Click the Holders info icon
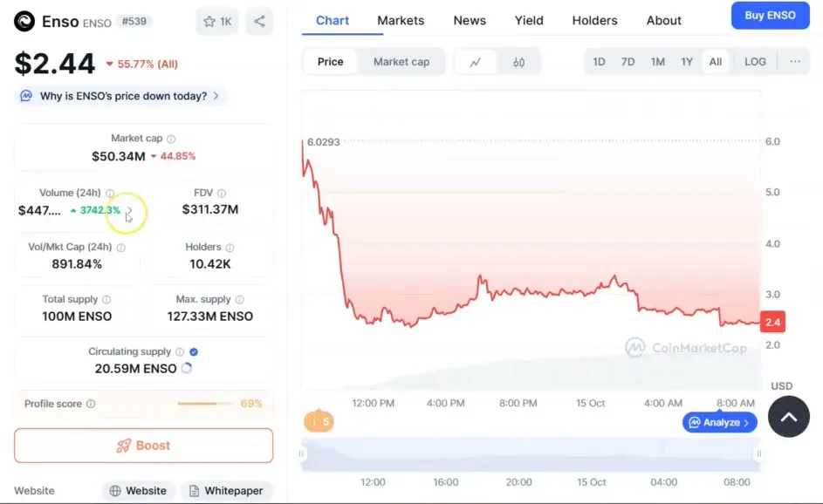 230,247
